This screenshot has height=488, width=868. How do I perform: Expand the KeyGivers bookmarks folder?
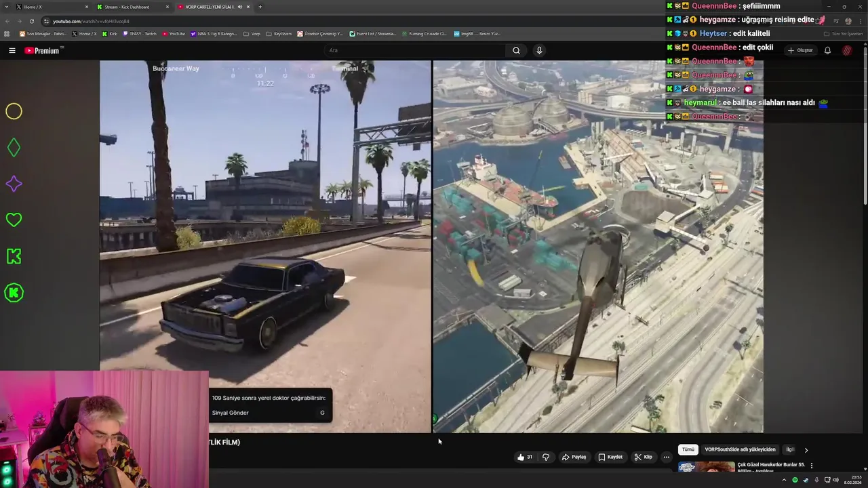pos(279,33)
